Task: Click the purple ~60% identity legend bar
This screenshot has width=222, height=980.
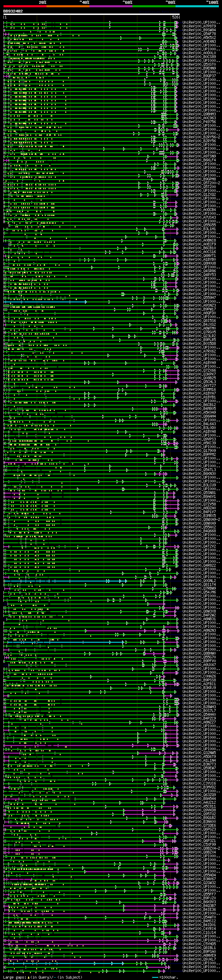Action: pos(111,6)
